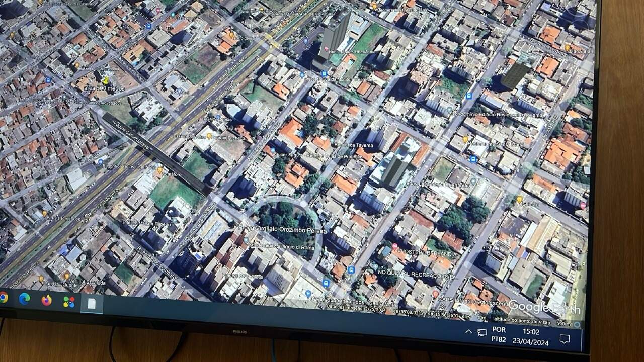Viewport: 644px width, 362px height.
Task: Click the Posto Shell map label
Action: [x=179, y=92]
